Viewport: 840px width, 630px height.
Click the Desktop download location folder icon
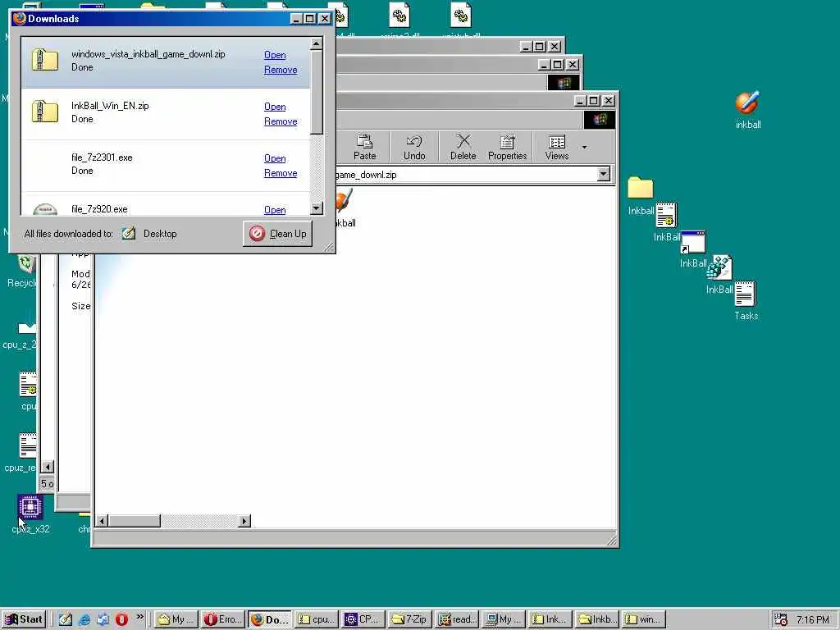pos(129,233)
